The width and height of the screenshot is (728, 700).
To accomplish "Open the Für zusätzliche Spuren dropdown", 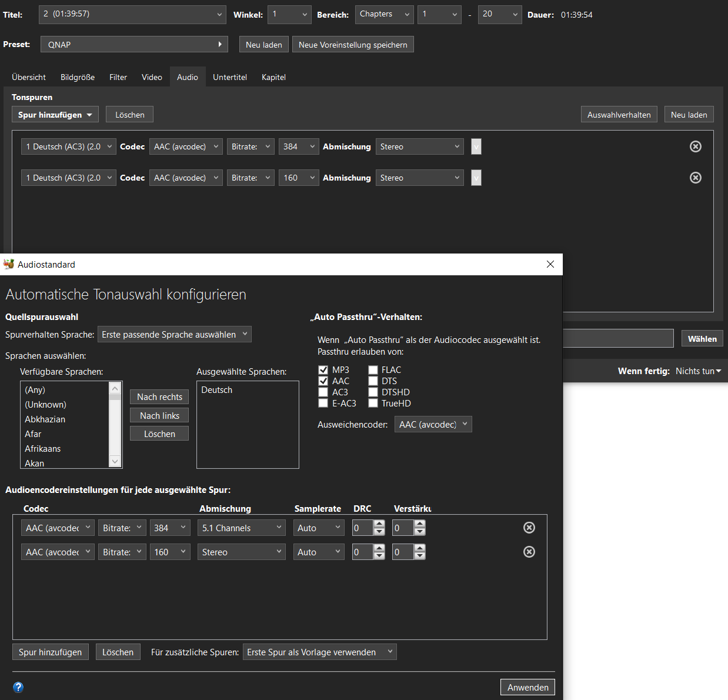I will pos(319,652).
